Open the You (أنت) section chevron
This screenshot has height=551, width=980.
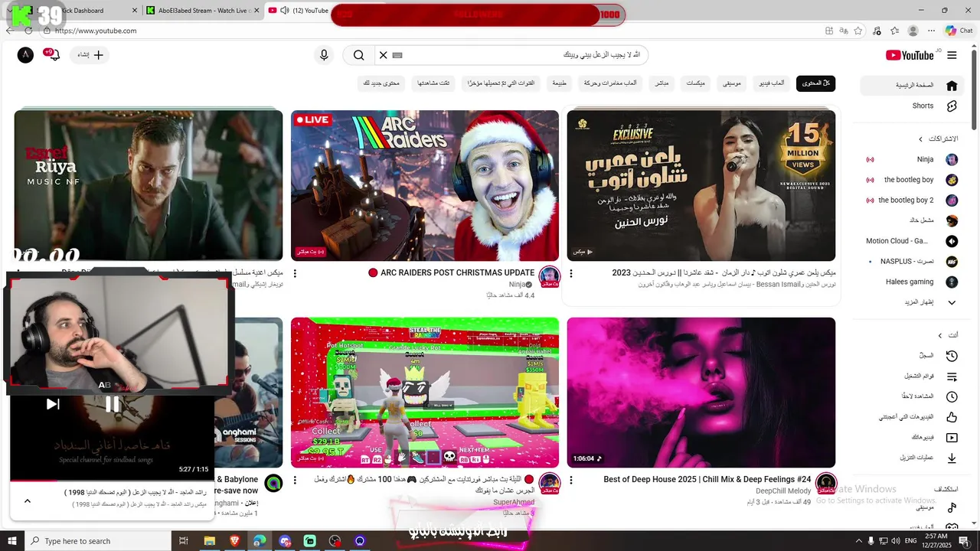click(x=940, y=335)
